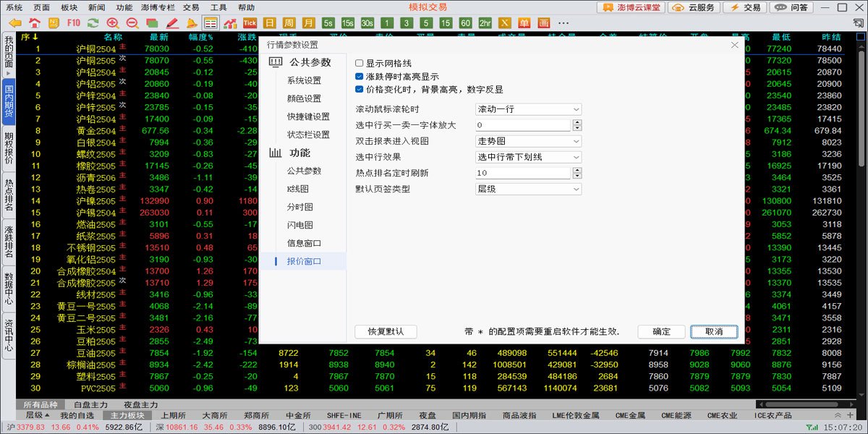
Task: Click the 热点排名定时刷新 spinner field
Action: click(x=524, y=173)
